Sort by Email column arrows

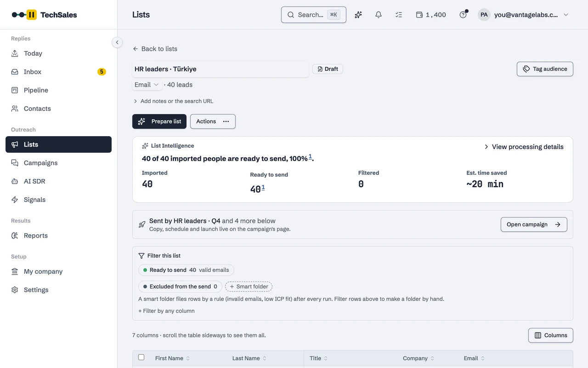coord(483,358)
